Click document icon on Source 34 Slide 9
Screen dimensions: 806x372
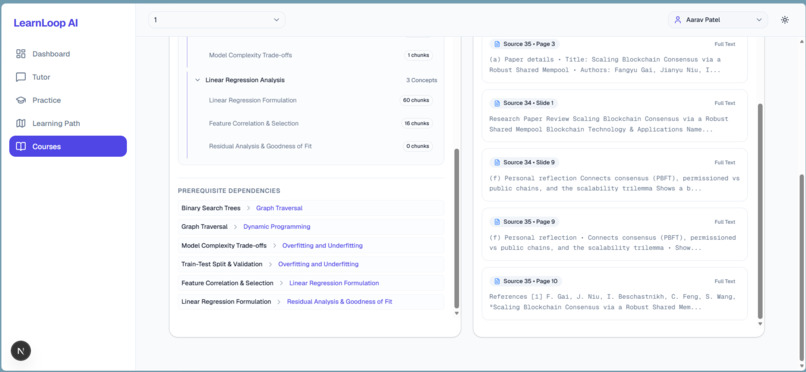(497, 162)
